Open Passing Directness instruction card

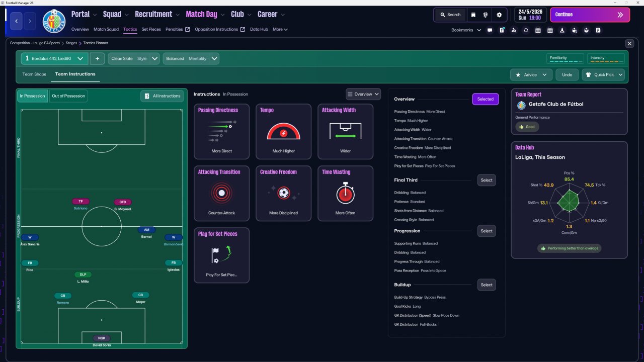[222, 132]
